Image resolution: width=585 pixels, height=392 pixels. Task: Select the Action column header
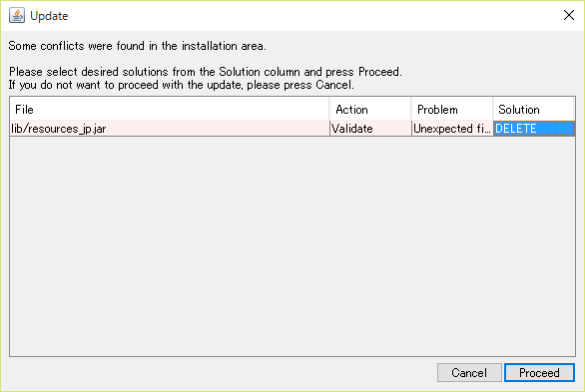coord(370,109)
